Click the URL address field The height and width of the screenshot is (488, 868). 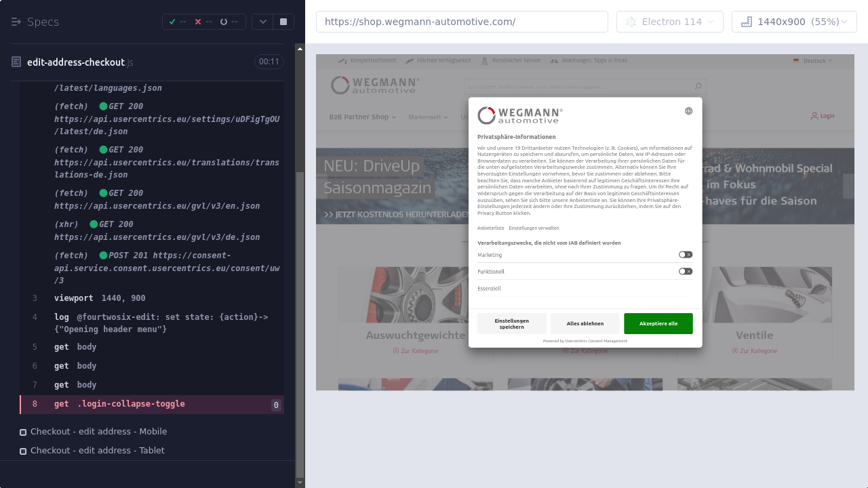(461, 22)
